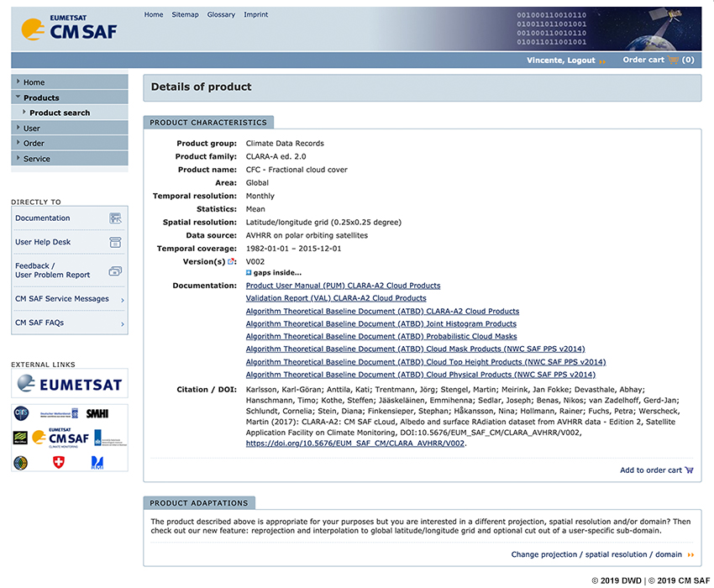The height and width of the screenshot is (588, 714).
Task: Expand the 'gaps inside...' plus icon
Action: pos(249,272)
